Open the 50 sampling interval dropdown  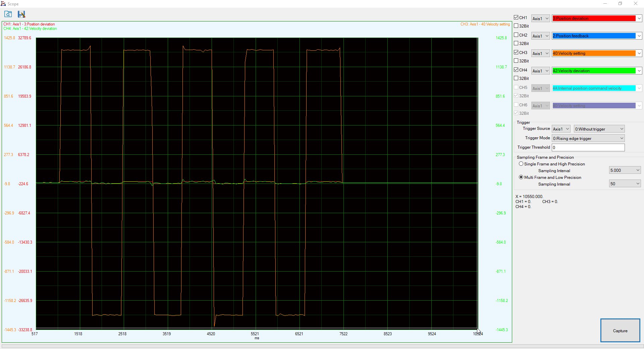tap(625, 184)
